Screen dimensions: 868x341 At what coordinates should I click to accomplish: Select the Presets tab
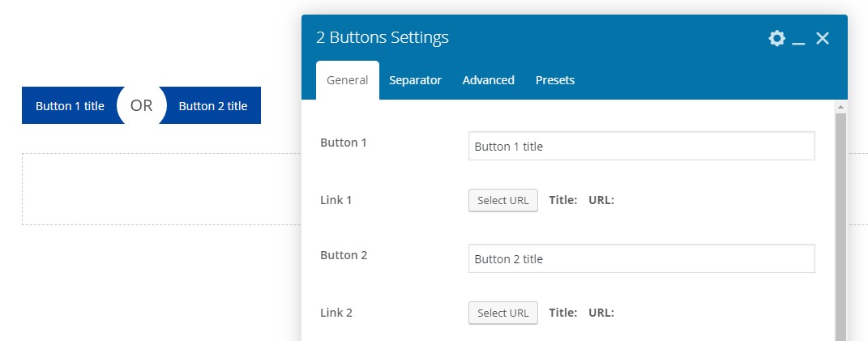554,80
